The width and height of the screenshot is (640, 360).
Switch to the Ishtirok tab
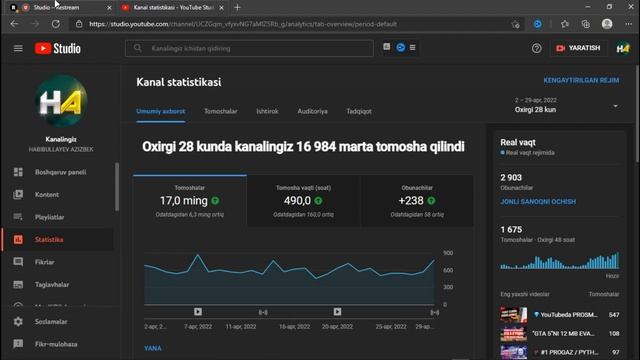point(267,111)
